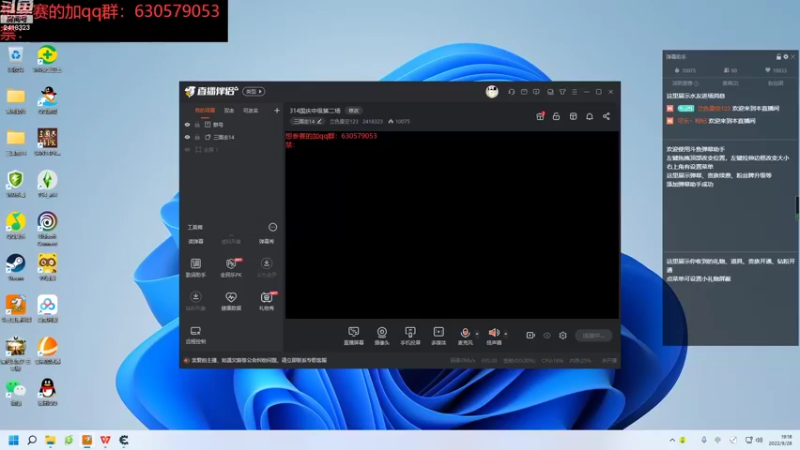The image size is (800, 450).
Task: Expand the microphone options arrow
Action: pos(477,334)
